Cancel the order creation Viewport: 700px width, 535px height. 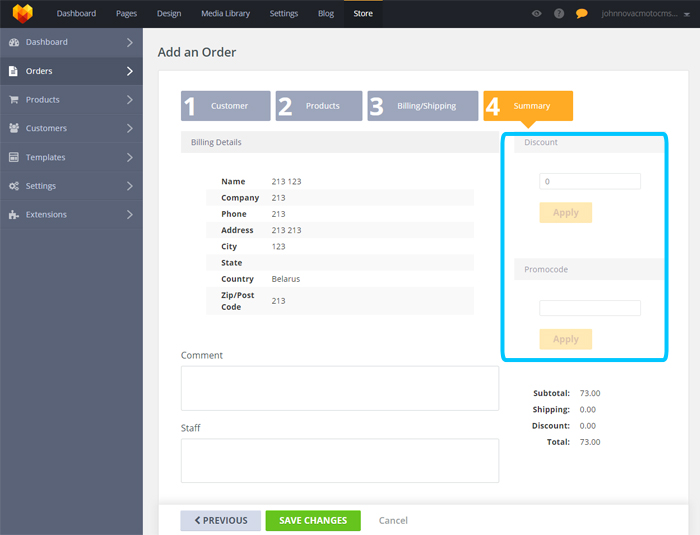click(x=393, y=521)
